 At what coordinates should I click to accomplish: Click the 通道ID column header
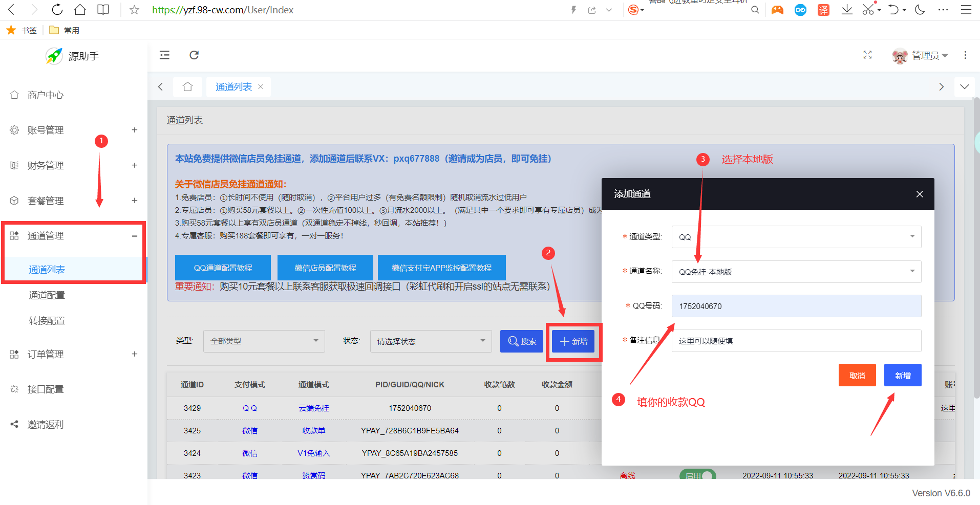click(192, 385)
